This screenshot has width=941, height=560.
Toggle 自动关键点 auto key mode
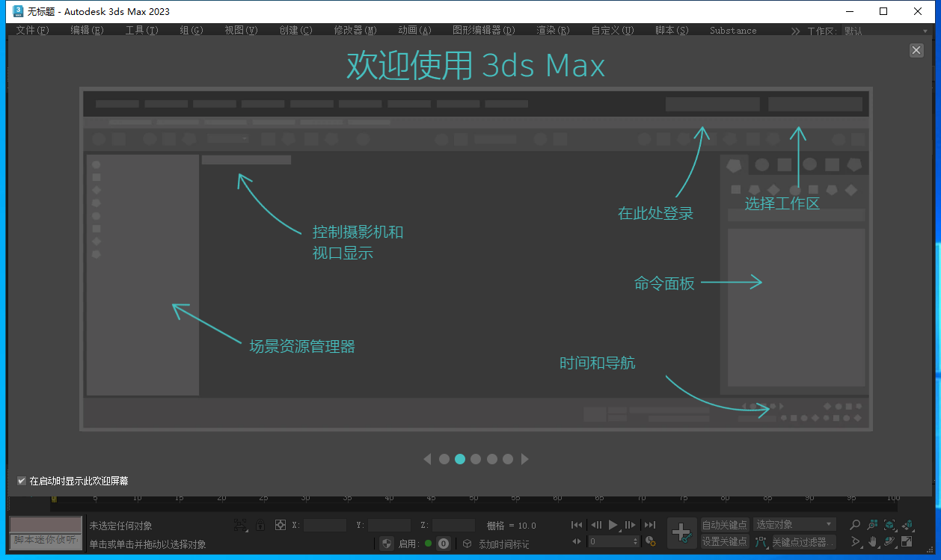coord(724,525)
